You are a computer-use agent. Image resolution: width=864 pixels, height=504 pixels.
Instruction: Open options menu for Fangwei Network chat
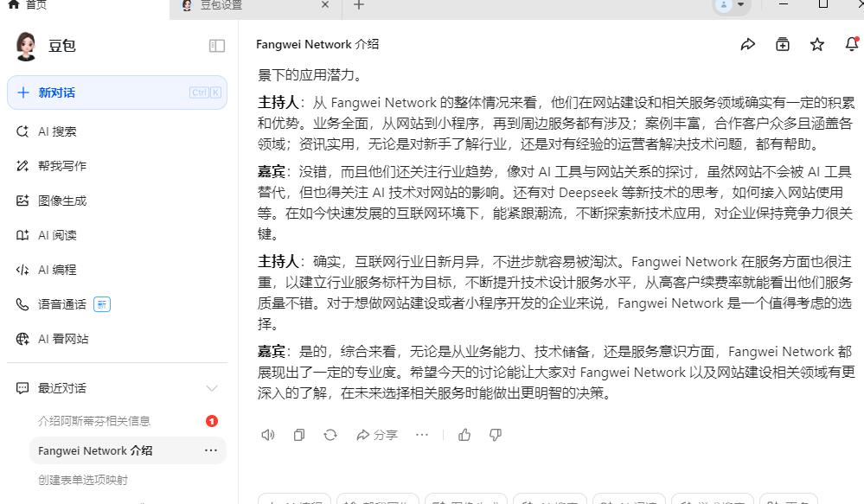pos(211,450)
